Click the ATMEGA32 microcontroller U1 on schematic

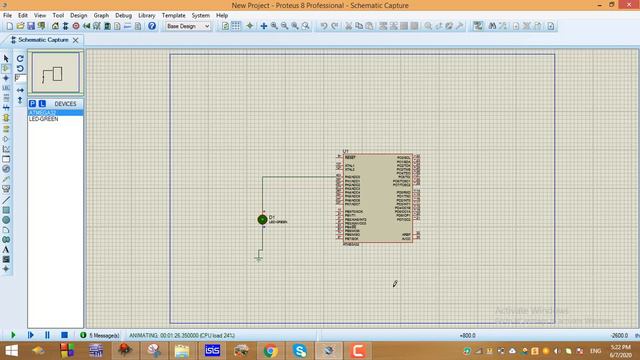click(378, 198)
